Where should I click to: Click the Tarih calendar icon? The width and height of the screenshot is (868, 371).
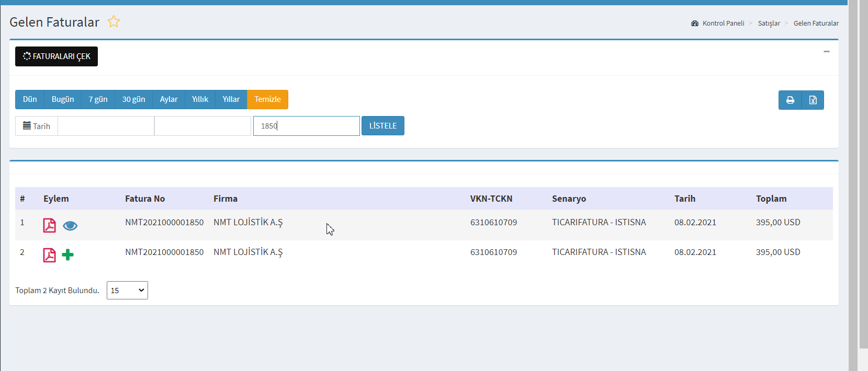click(x=27, y=126)
